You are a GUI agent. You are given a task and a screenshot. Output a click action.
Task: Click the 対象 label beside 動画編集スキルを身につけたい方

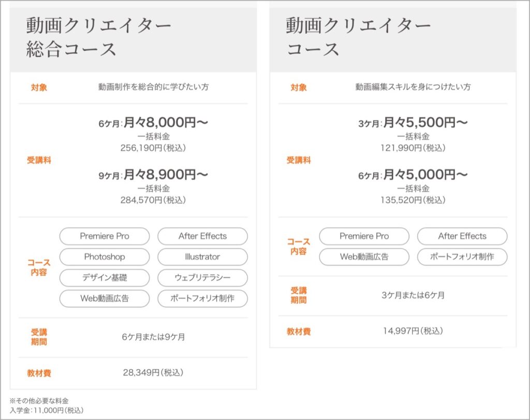[x=299, y=87]
